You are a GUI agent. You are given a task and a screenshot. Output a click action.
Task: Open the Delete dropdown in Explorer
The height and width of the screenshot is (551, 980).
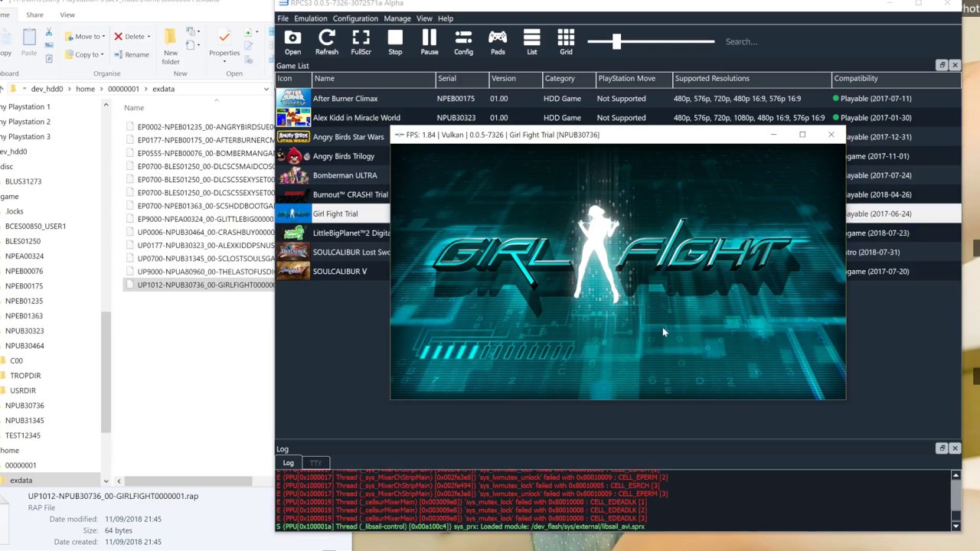(132, 37)
